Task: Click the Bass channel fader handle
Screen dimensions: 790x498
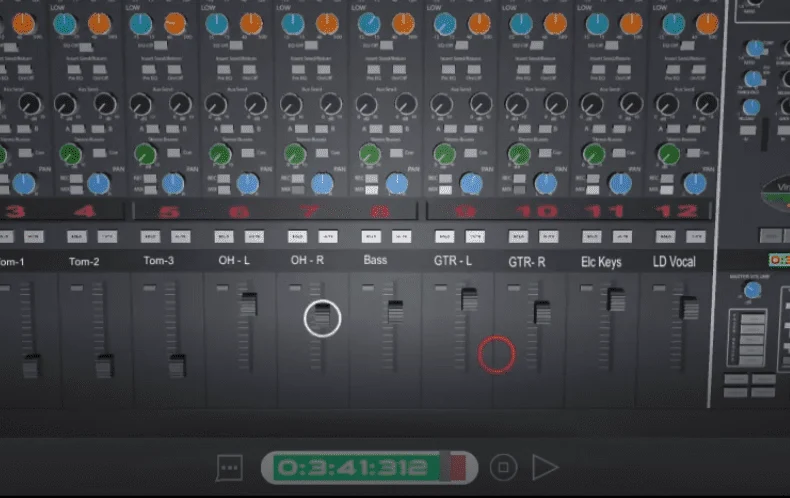Action: (395, 311)
